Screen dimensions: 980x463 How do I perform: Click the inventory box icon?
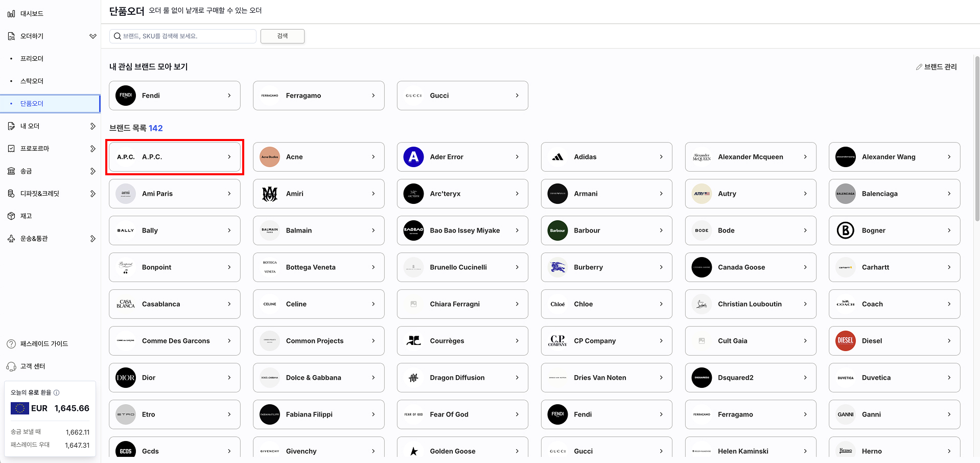[x=11, y=216]
